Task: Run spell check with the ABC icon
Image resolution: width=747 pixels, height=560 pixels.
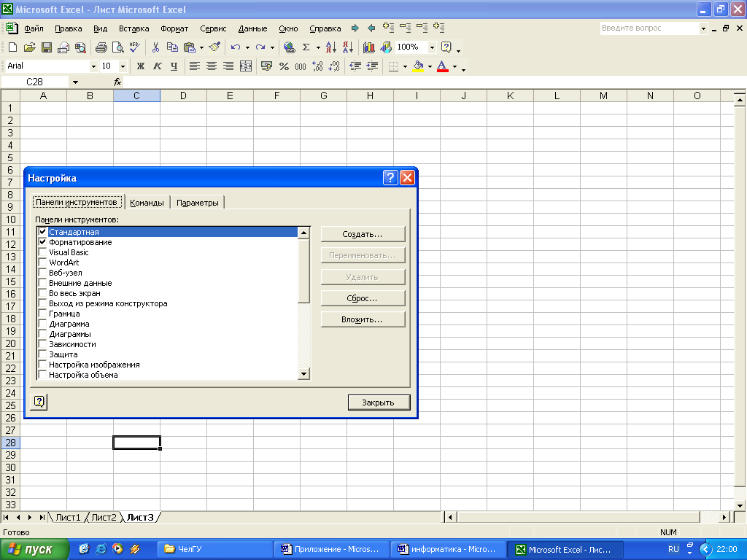Action: point(134,47)
